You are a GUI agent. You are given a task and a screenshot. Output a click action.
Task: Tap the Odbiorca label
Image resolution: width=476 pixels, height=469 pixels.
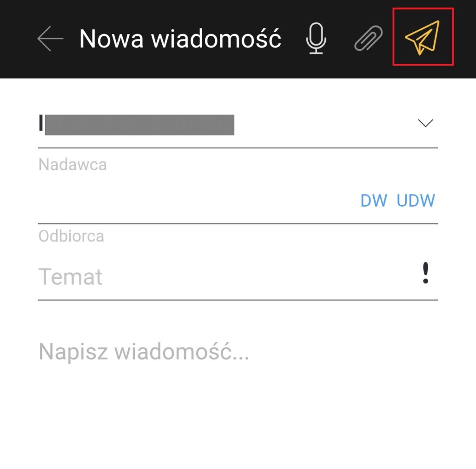[x=71, y=236]
